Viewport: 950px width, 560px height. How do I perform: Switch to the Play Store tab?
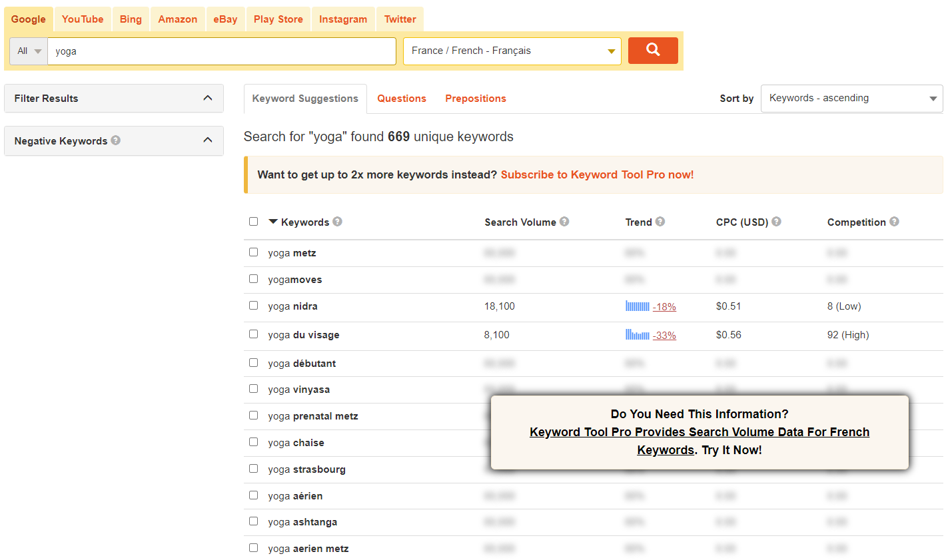click(278, 19)
